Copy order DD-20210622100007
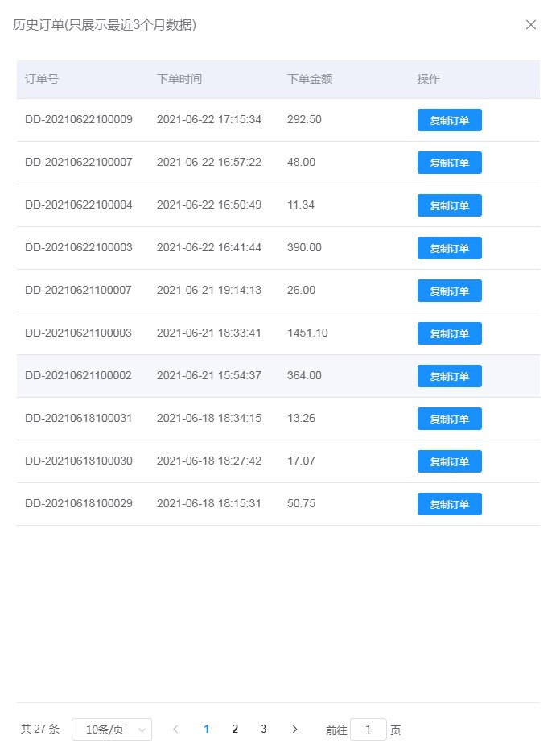 click(449, 163)
